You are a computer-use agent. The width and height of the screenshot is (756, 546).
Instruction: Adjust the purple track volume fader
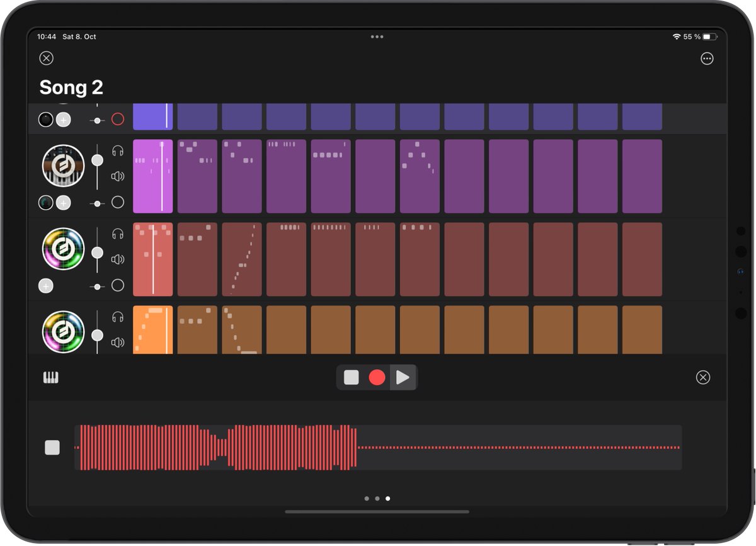click(x=97, y=161)
